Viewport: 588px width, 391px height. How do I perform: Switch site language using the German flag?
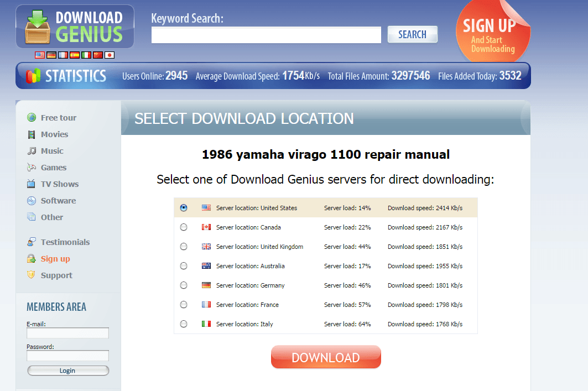click(51, 55)
